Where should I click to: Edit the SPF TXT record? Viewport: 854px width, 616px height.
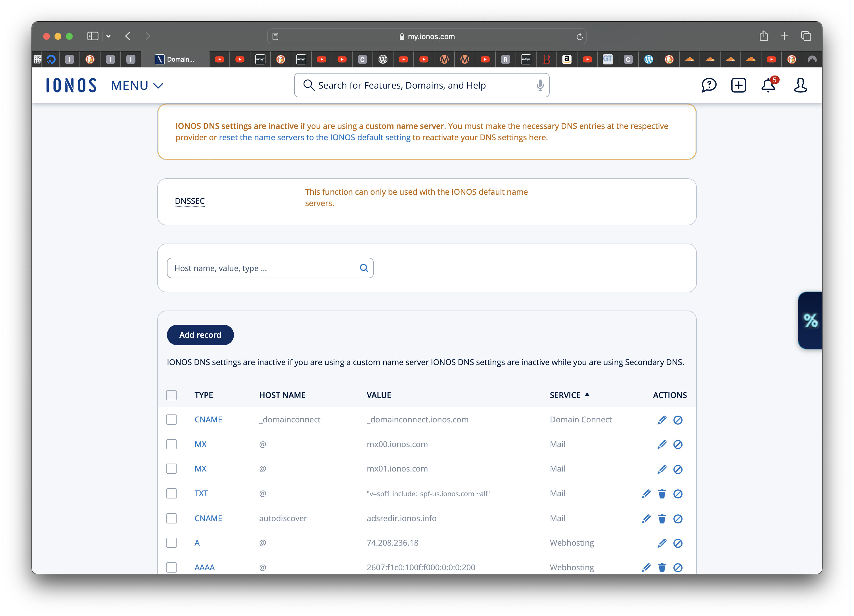point(646,494)
